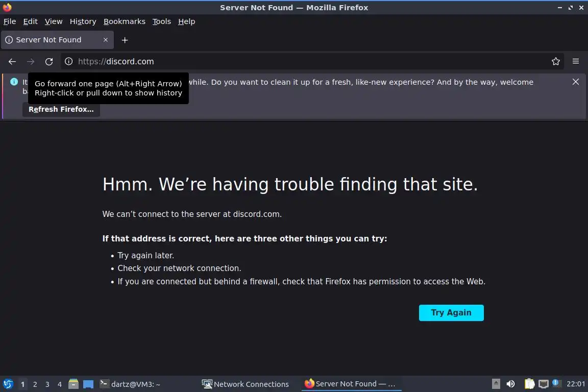
Task: Click the back navigation arrow
Action: click(x=12, y=62)
